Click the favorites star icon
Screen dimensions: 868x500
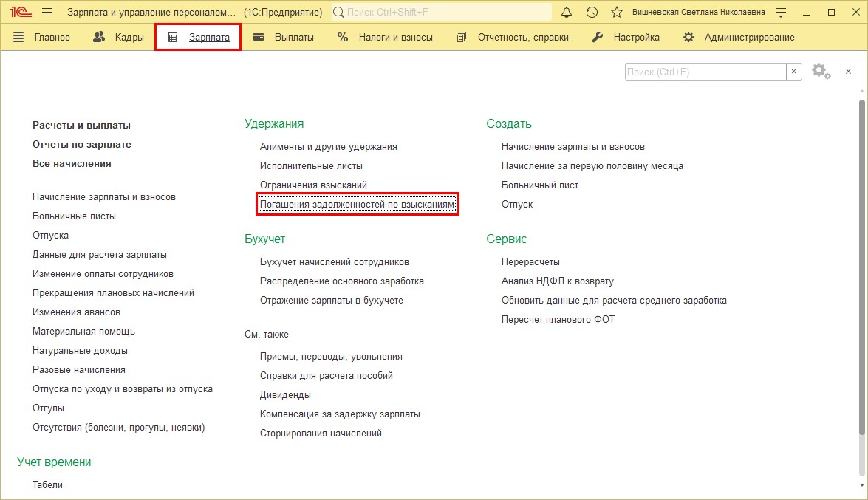click(x=617, y=13)
